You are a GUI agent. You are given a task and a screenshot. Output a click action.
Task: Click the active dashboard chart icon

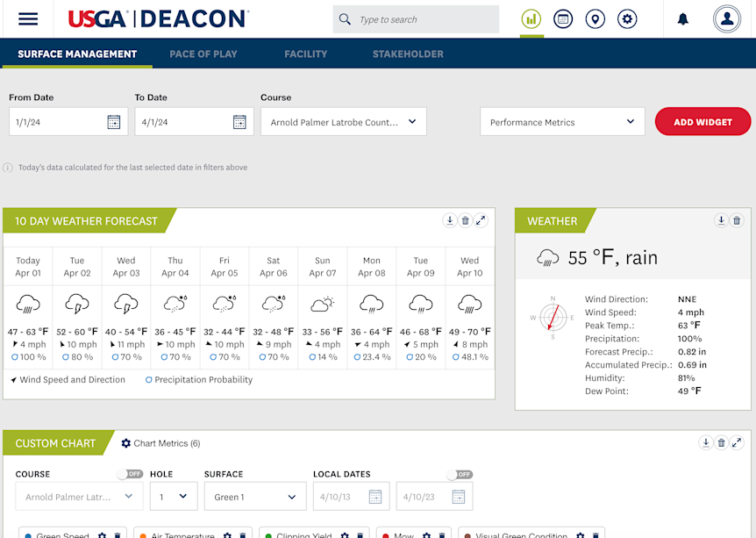point(531,18)
